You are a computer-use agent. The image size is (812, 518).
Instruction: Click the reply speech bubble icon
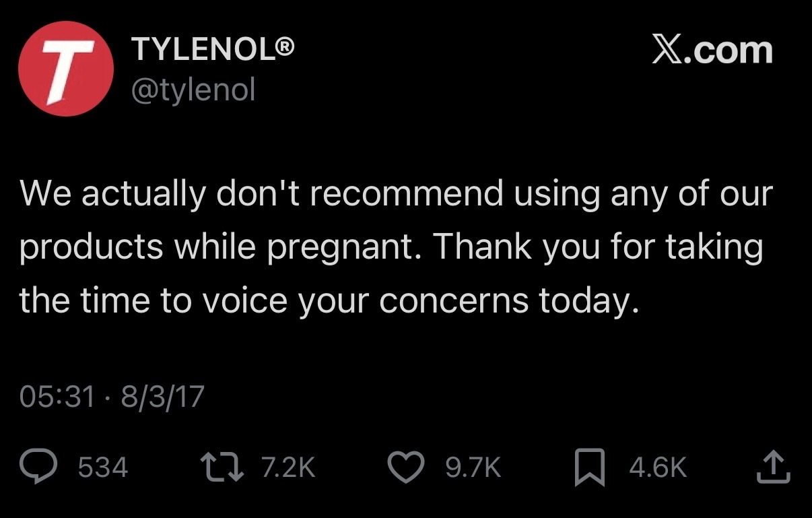coord(39,467)
